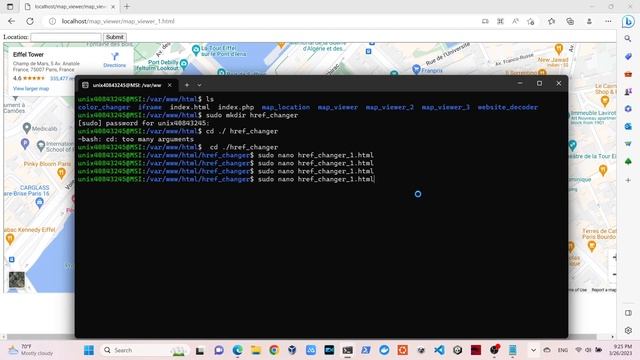
Task: Open Edge Settings and more menu
Action: (608, 21)
